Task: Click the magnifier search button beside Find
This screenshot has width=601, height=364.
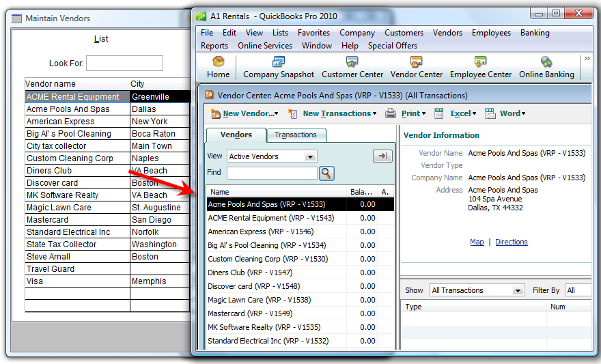Action: pos(326,173)
